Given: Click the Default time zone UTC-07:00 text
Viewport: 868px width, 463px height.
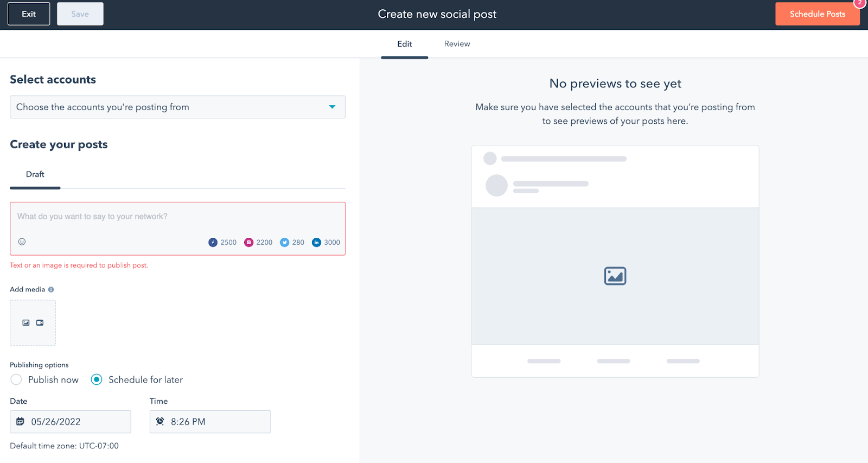Looking at the screenshot, I should (x=64, y=446).
